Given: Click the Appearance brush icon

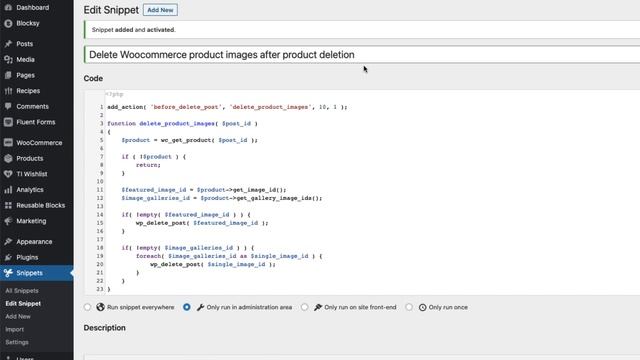Looking at the screenshot, I should click(8, 242).
